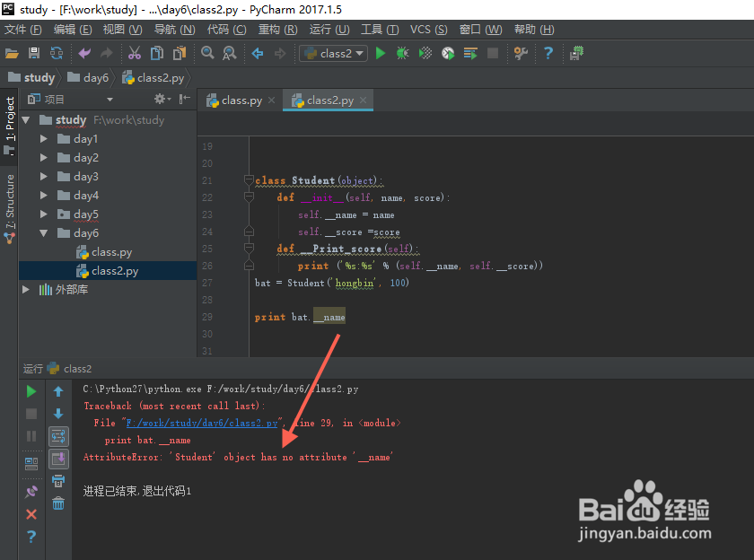This screenshot has width=754, height=560.
Task: Open Run panel help question mark
Action: point(31,537)
